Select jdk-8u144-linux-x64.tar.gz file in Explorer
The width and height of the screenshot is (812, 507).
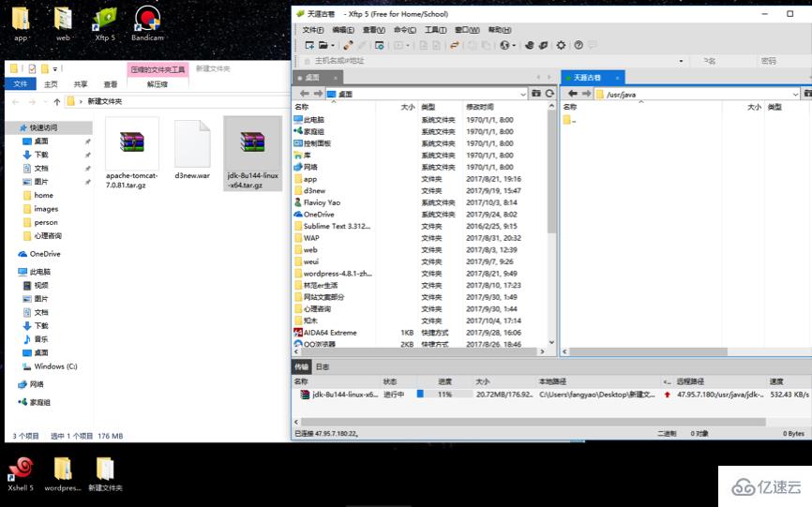(253, 154)
